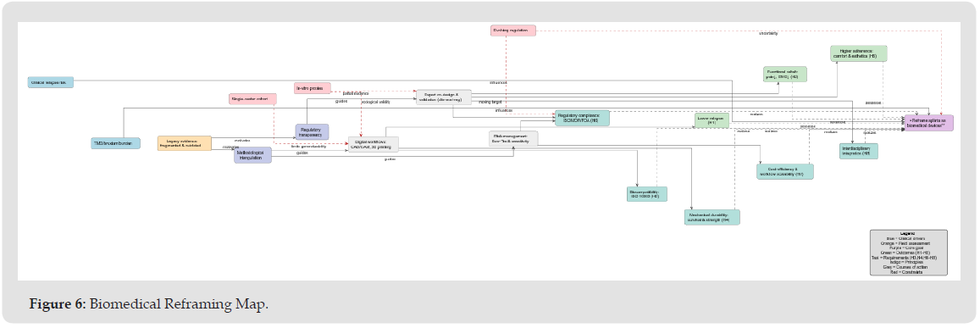Select the Mechanical durability node
The image size is (980, 328).
(x=711, y=217)
